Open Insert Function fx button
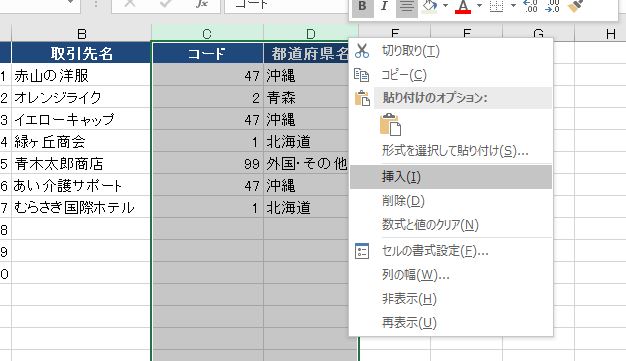Image resolution: width=626 pixels, height=361 pixels. 202,4
